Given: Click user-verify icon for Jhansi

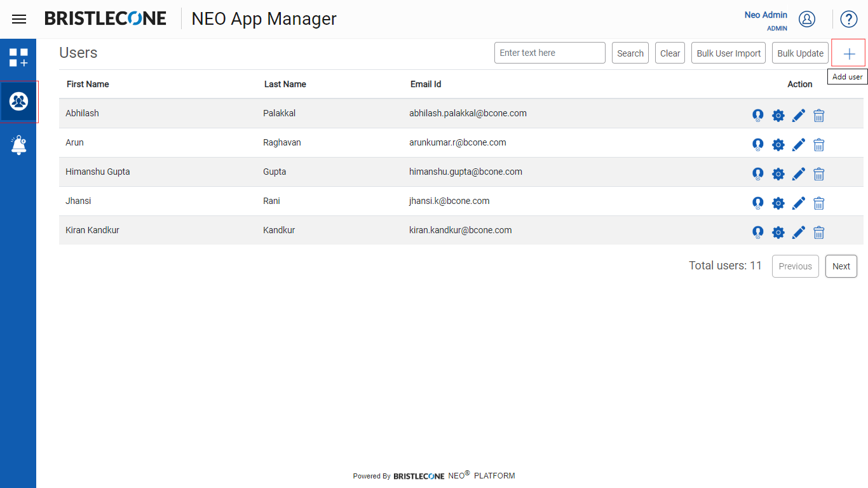Looking at the screenshot, I should click(757, 203).
